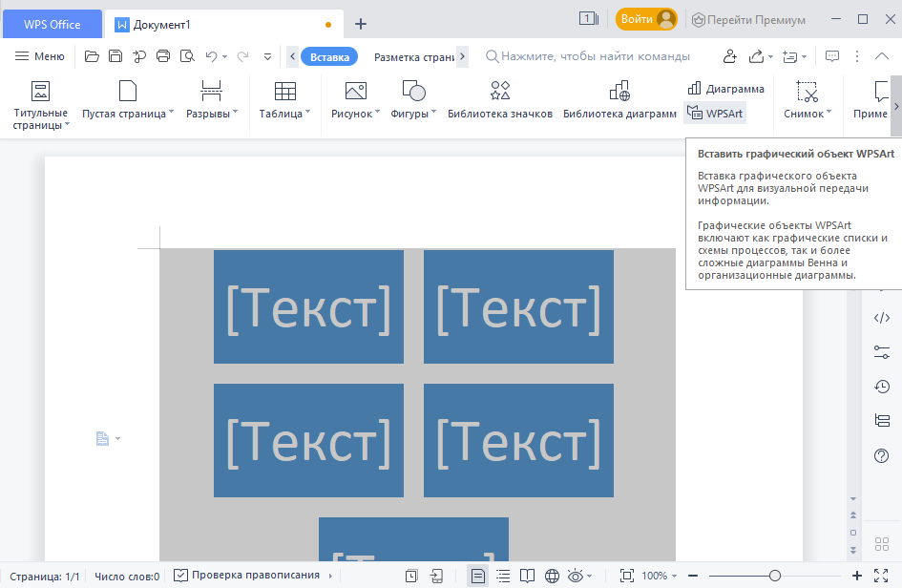Click the WPSArt button in ribbon
The image size is (902, 588).
coord(714,114)
